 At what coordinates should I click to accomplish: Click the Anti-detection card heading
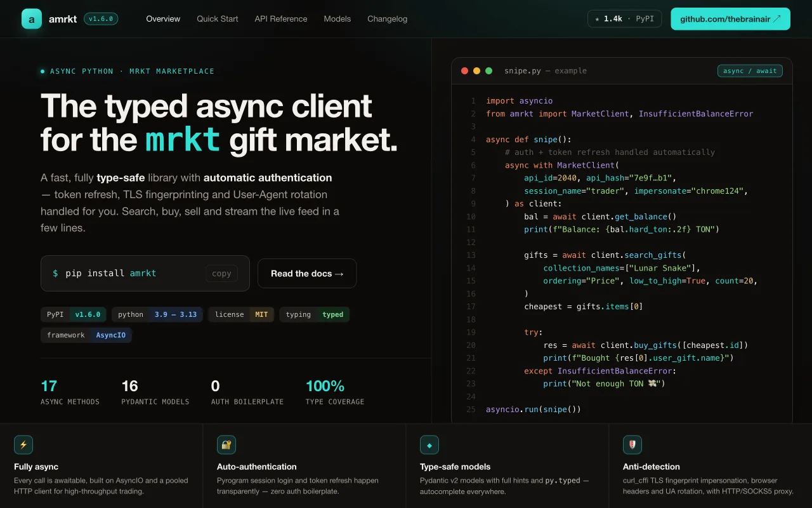[x=652, y=467]
